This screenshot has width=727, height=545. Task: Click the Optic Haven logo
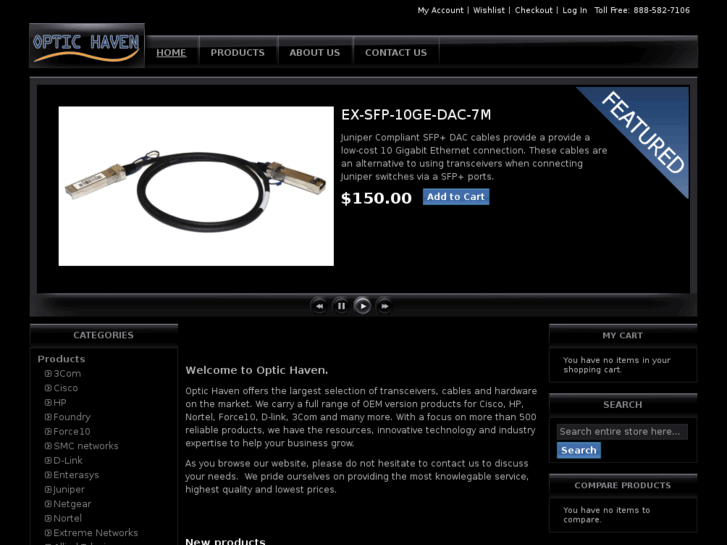pyautogui.click(x=87, y=46)
